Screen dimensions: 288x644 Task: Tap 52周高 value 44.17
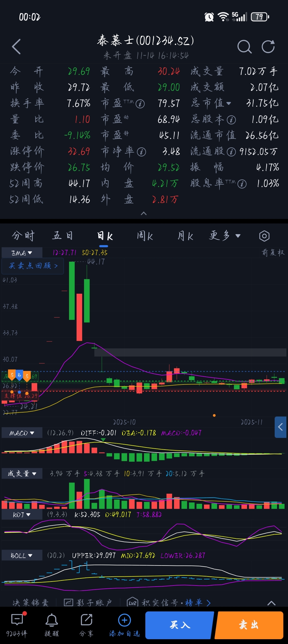click(79, 184)
